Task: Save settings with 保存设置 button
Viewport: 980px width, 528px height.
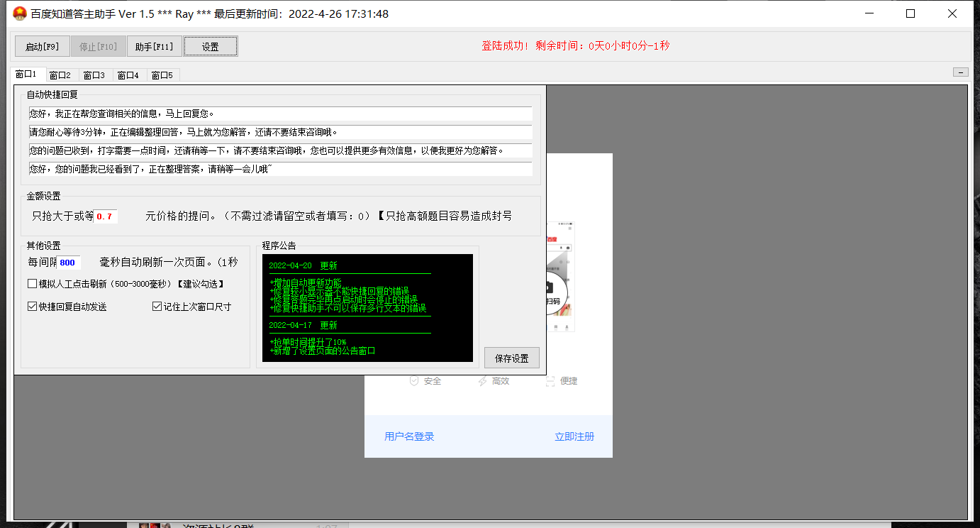Action: (x=511, y=357)
